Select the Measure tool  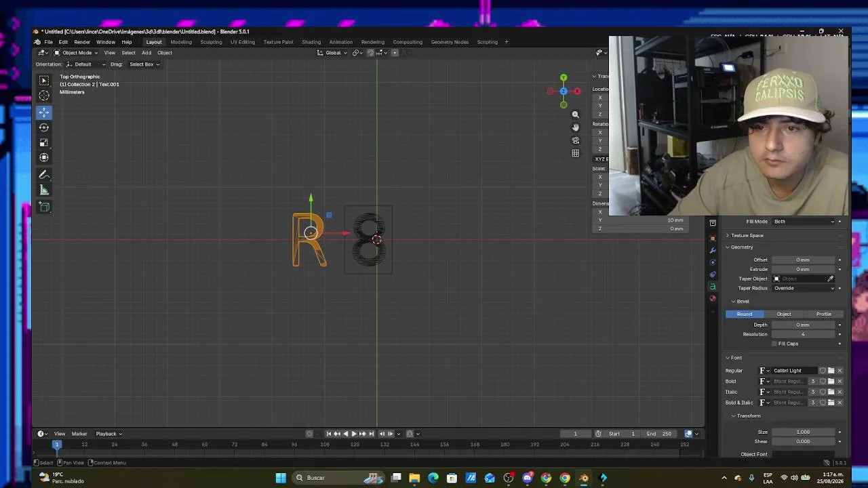(x=44, y=190)
